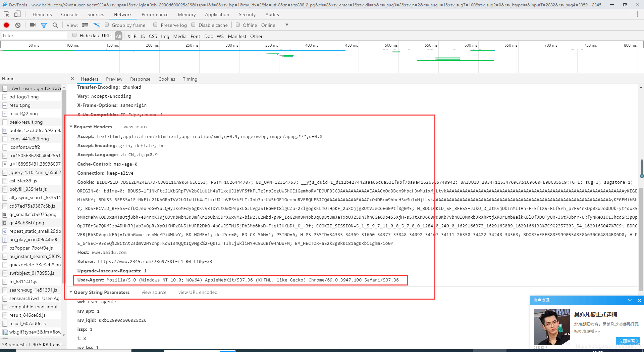
Task: Open the Audits tab
Action: (x=272, y=14)
